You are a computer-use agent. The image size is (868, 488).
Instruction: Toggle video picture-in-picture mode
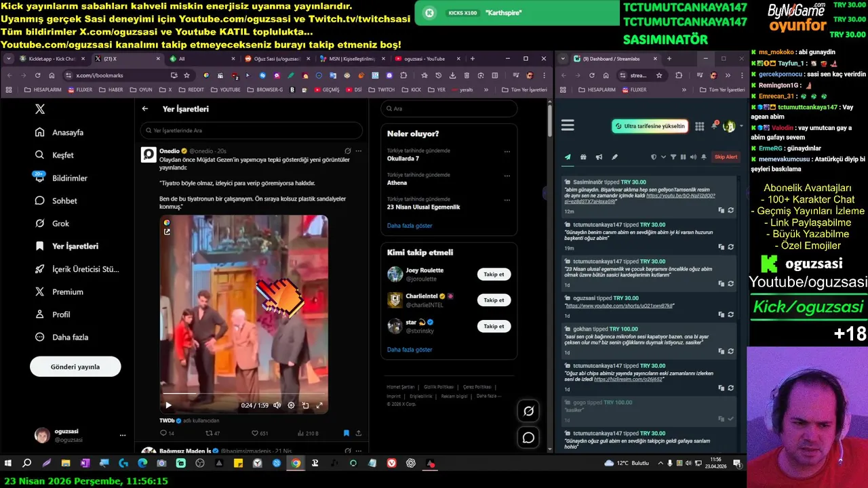(305, 405)
